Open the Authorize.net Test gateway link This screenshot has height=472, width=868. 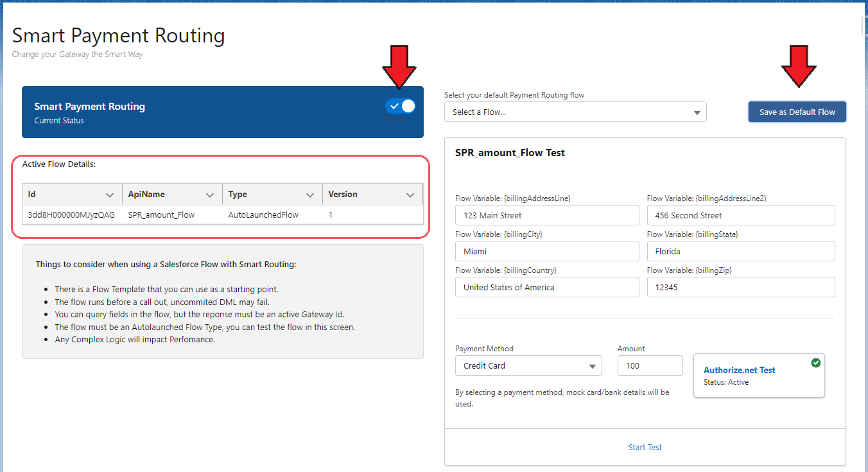(x=739, y=370)
